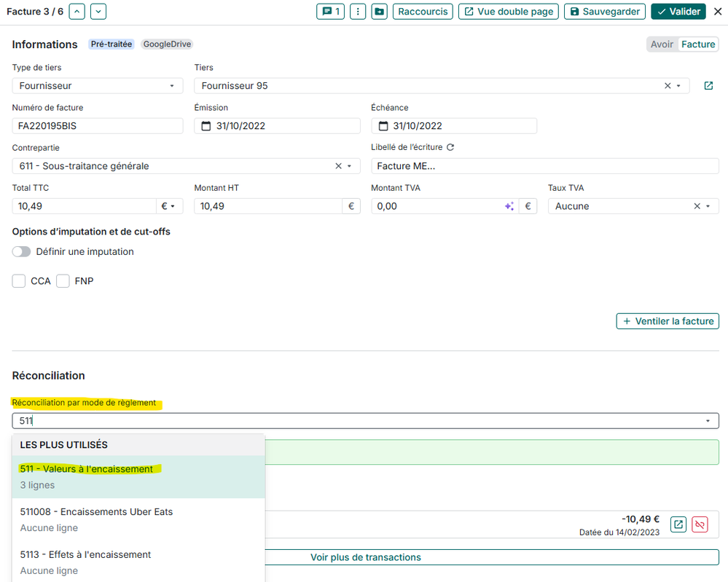The width and height of the screenshot is (728, 582).
Task: Check the CCA checkbox
Action: point(19,281)
